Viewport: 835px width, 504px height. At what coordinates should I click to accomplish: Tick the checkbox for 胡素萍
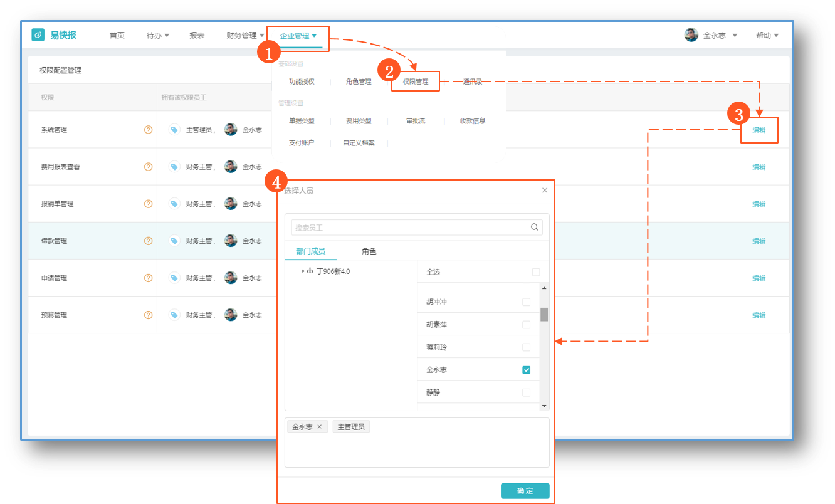click(527, 325)
